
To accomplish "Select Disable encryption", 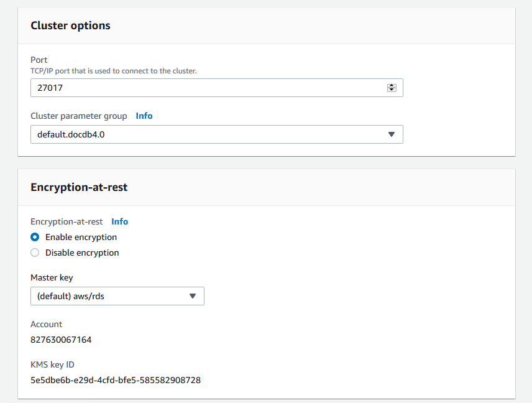I will (x=35, y=252).
